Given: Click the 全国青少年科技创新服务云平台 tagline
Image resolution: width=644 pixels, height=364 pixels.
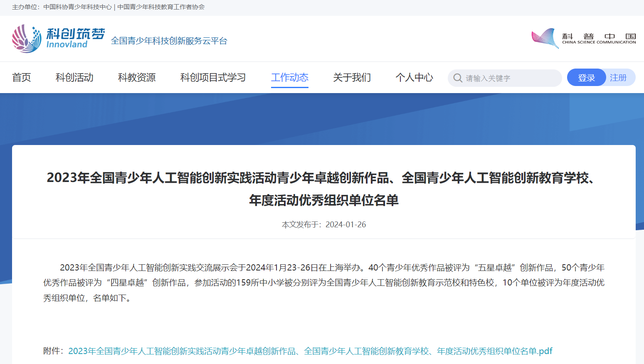Looking at the screenshot, I should click(169, 41).
